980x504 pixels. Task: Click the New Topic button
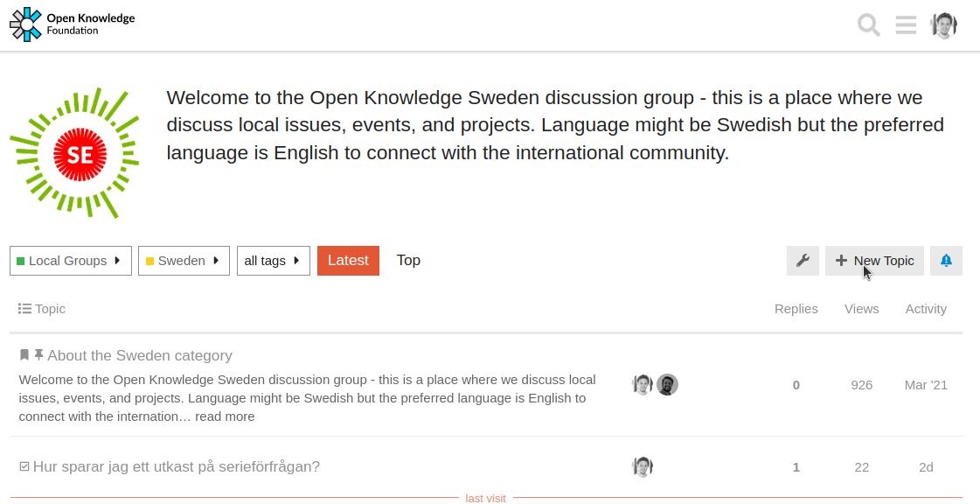pos(874,261)
